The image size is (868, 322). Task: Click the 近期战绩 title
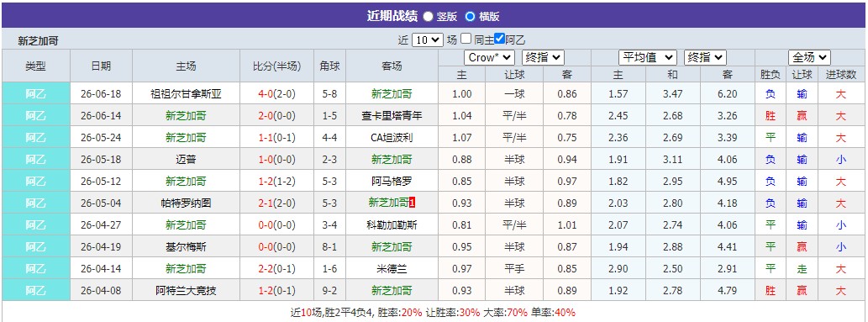392,16
